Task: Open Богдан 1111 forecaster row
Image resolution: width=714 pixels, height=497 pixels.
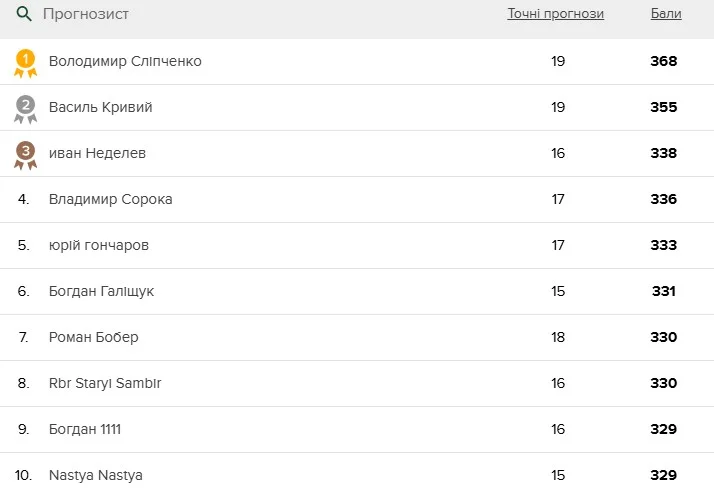Action: point(84,429)
